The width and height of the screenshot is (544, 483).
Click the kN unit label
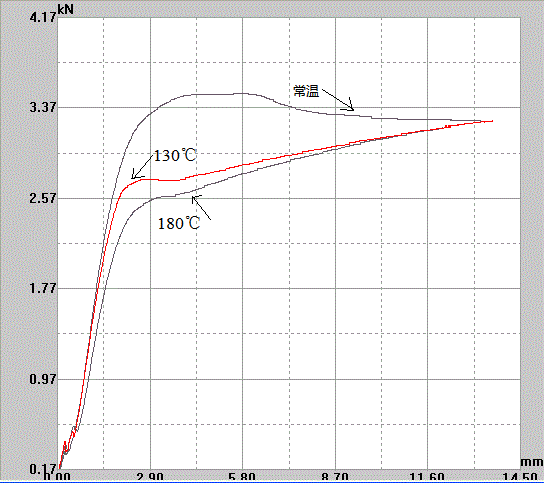(x=65, y=9)
